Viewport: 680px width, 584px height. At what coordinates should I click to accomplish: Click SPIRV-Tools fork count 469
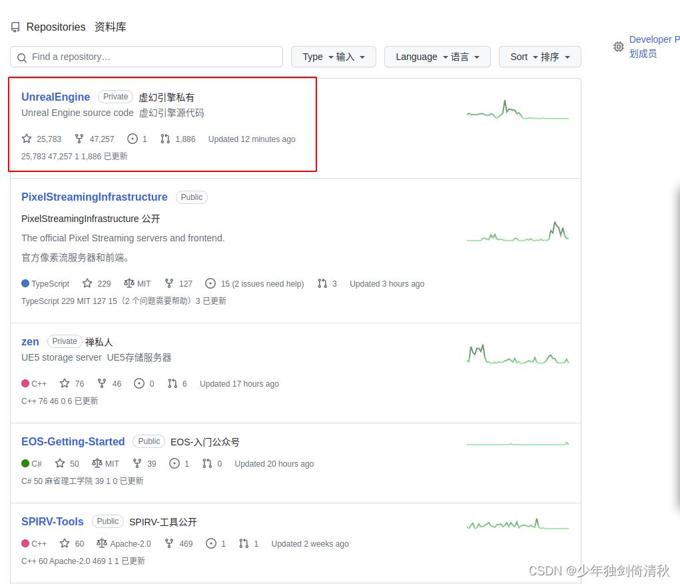pyautogui.click(x=178, y=543)
